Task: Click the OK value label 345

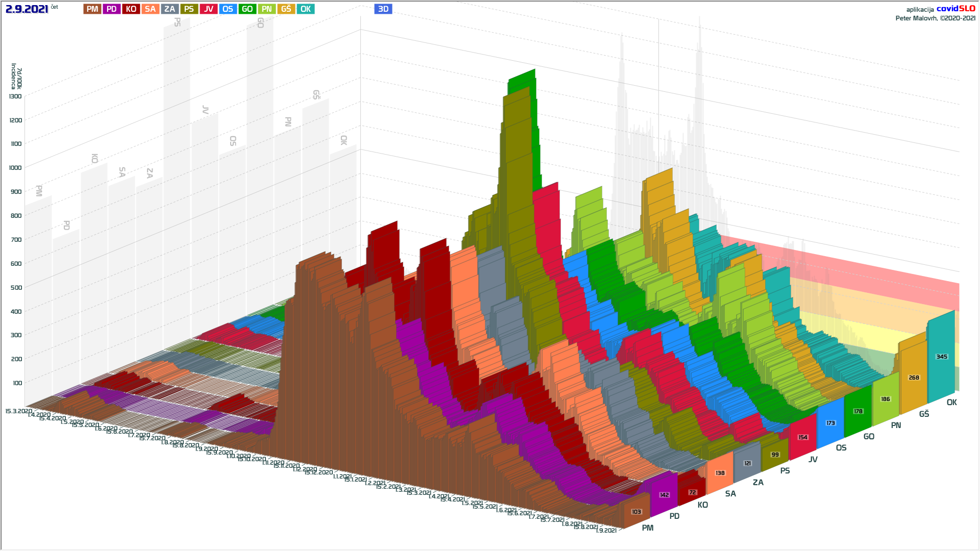Action: tap(942, 357)
